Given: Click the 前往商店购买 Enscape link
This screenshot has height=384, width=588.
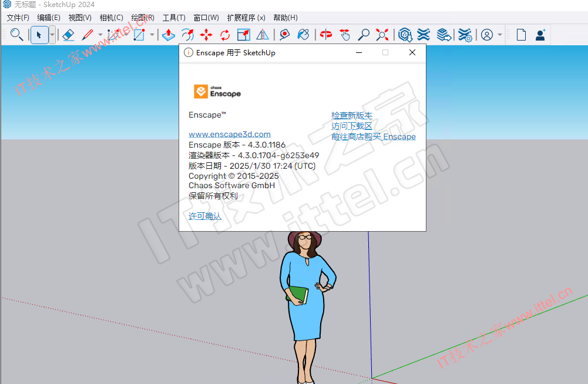Looking at the screenshot, I should click(x=374, y=136).
